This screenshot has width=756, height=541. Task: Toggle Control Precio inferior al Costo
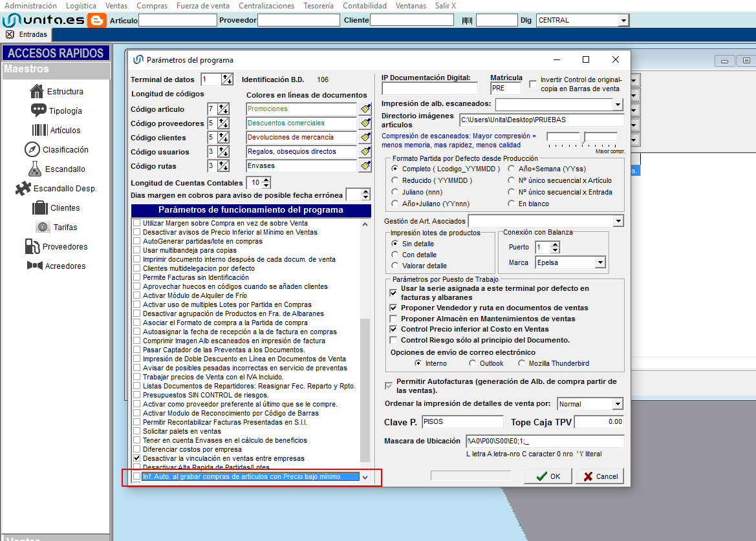click(393, 329)
